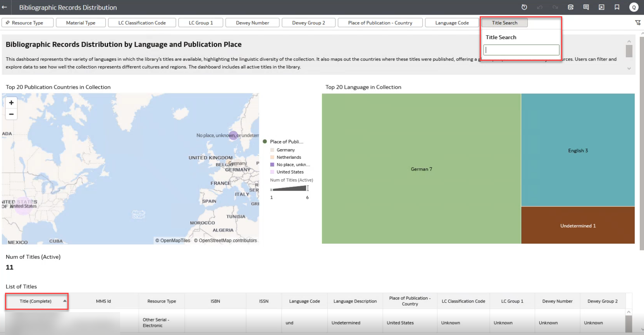Click Netherlands legend color swatch
Image resolution: width=644 pixels, height=335 pixels.
tap(272, 157)
